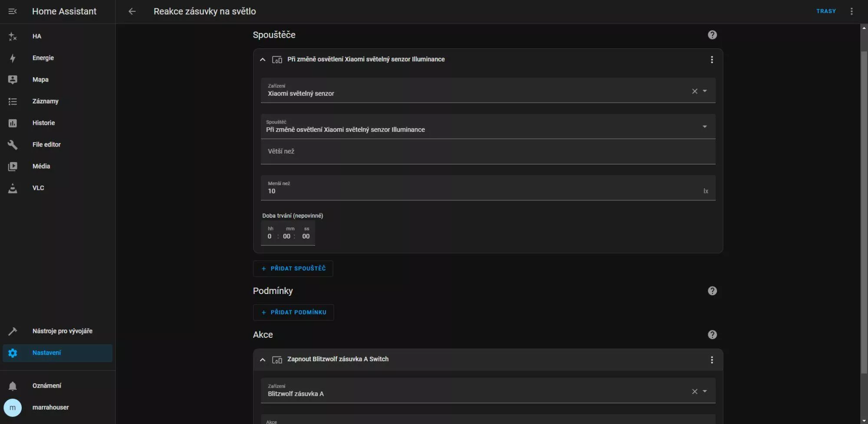Focus the Menší než field with value 10
Image resolution: width=868 pixels, height=424 pixels.
coord(488,188)
